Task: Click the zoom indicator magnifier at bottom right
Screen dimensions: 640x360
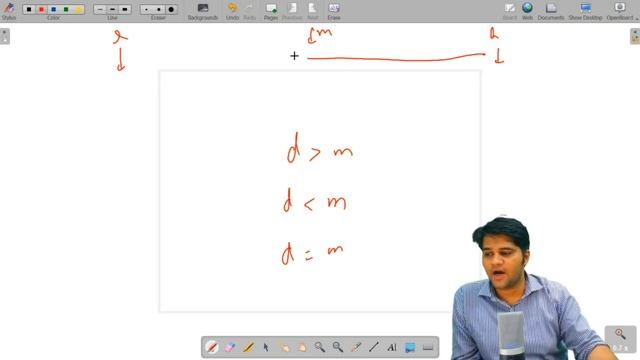Action: 620,334
